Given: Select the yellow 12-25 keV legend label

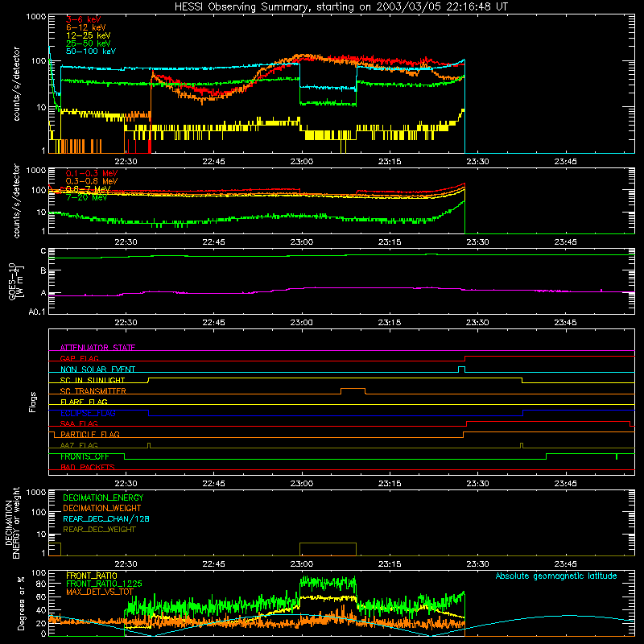Looking at the screenshot, I should point(89,35).
